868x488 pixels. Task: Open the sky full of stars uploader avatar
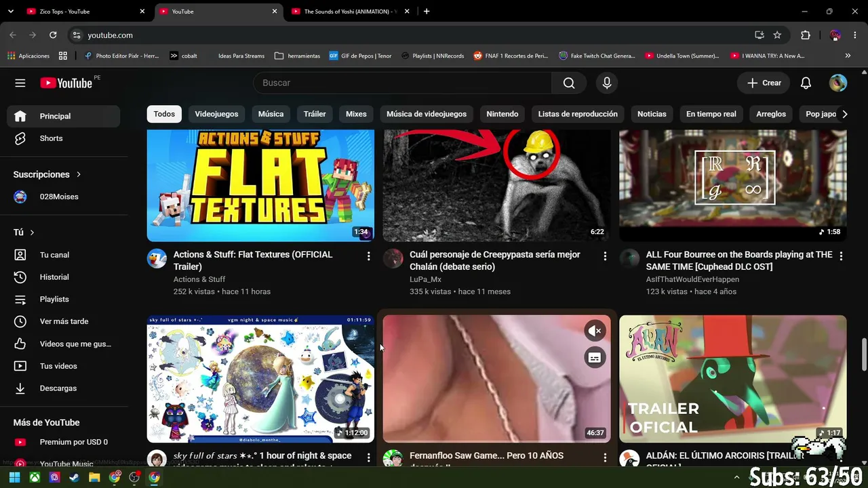click(x=157, y=459)
